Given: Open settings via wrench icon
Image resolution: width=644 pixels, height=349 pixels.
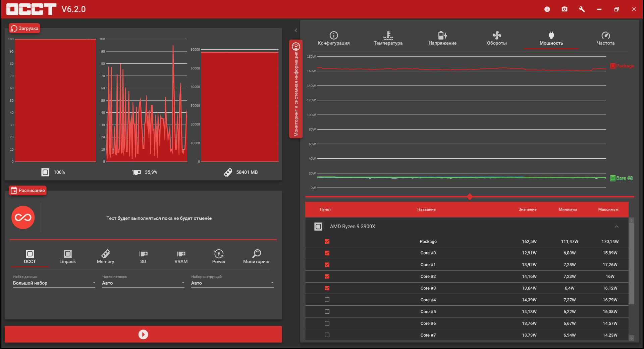Looking at the screenshot, I should tap(582, 9).
